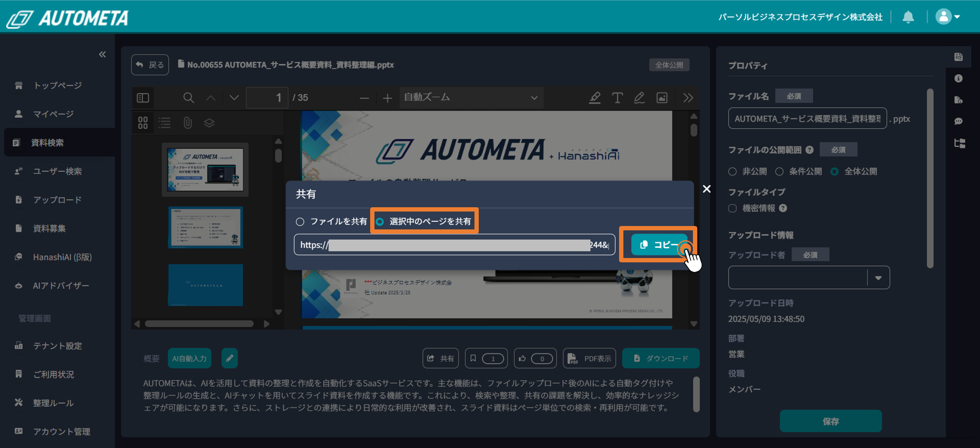Image resolution: width=980 pixels, height=448 pixels.
Task: Collapse the left sidebar with double-chevron icon
Action: coord(102,54)
